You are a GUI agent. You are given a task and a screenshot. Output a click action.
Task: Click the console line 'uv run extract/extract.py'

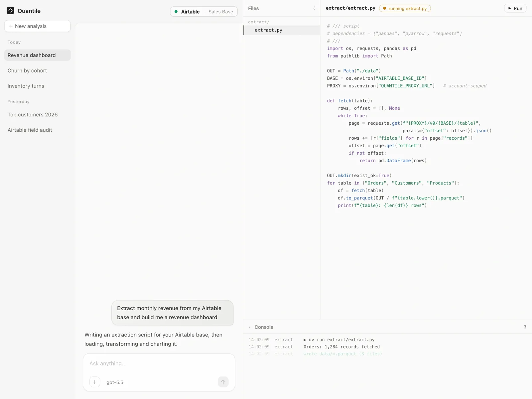click(339, 340)
